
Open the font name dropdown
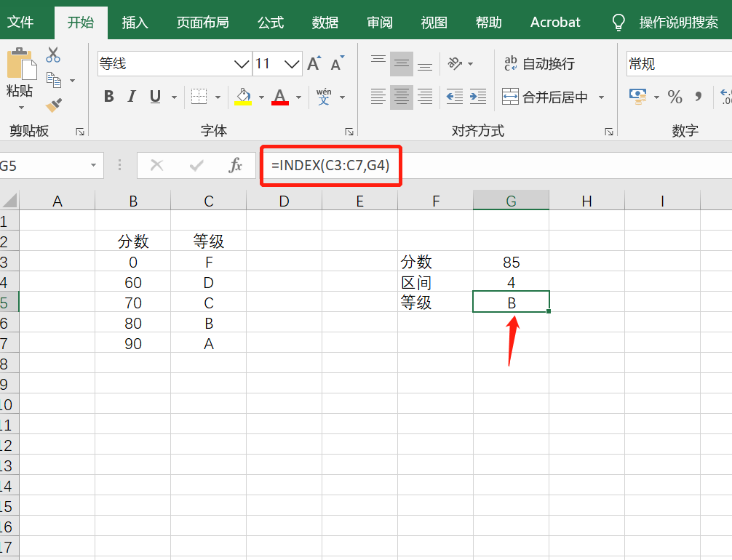pyautogui.click(x=242, y=64)
